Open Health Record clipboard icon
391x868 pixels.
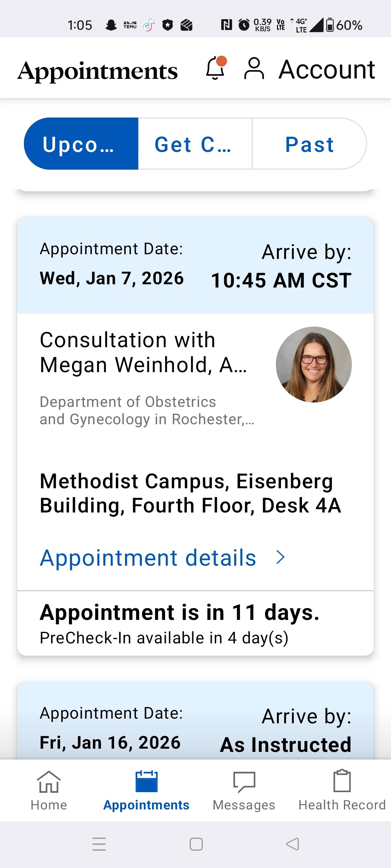[x=342, y=781]
